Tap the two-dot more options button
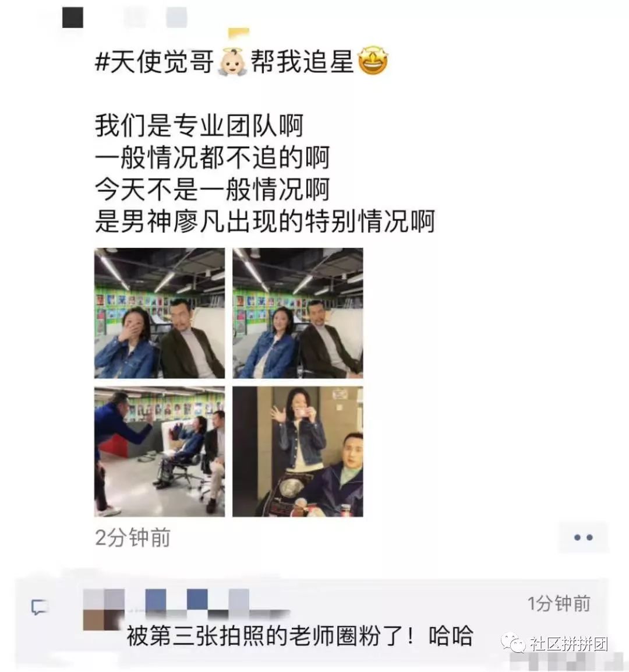 [583, 537]
